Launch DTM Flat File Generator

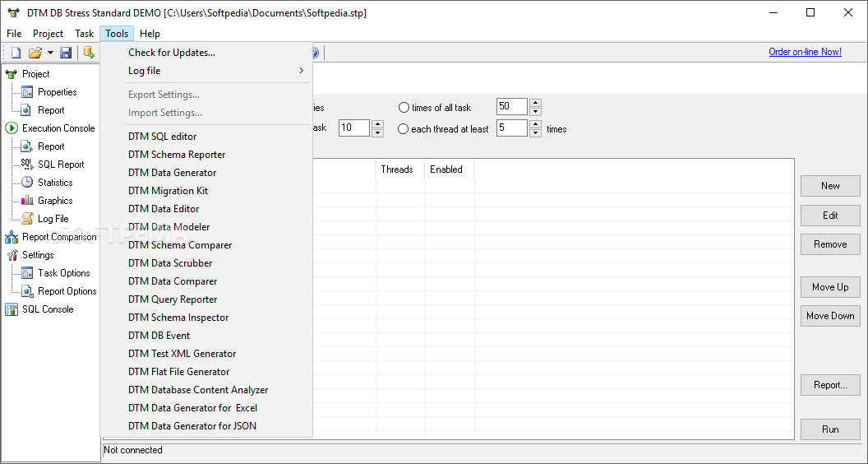206,372
